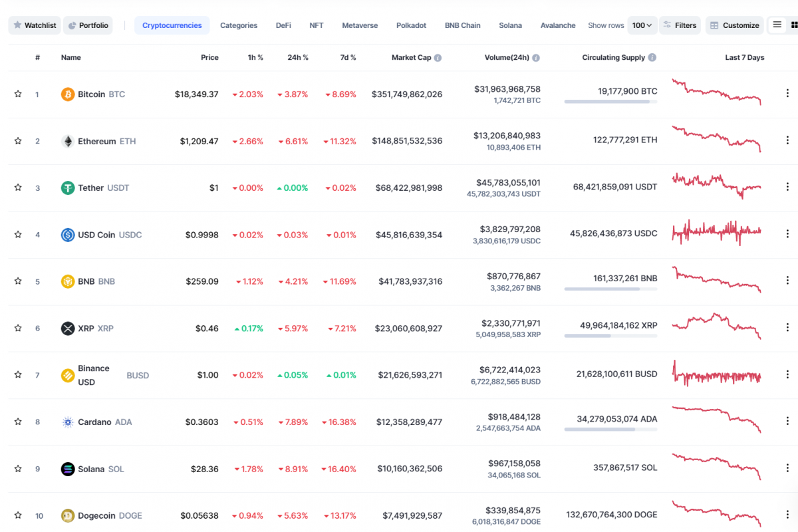The width and height of the screenshot is (798, 532).
Task: Open the Customize columns button
Action: tap(734, 25)
